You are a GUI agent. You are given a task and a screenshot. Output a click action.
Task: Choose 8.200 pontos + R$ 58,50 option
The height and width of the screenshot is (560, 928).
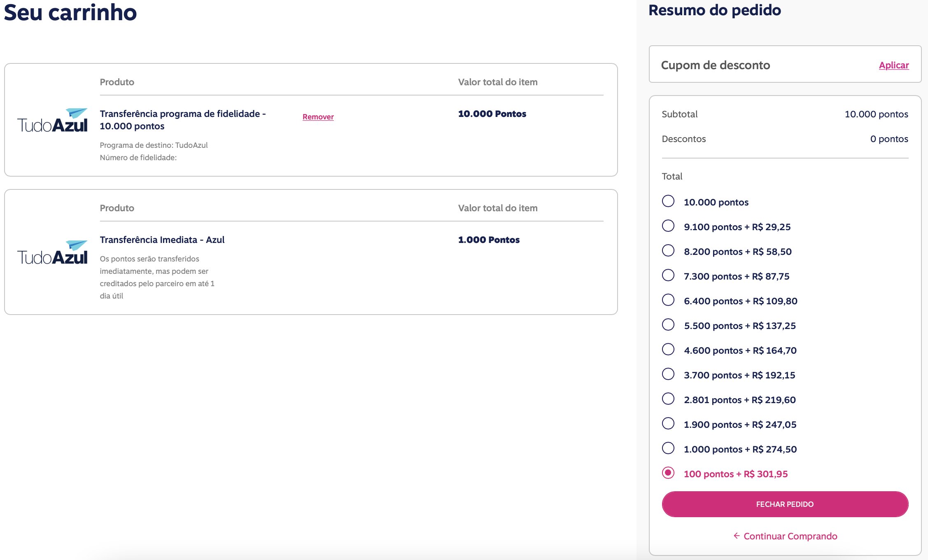pyautogui.click(x=668, y=251)
